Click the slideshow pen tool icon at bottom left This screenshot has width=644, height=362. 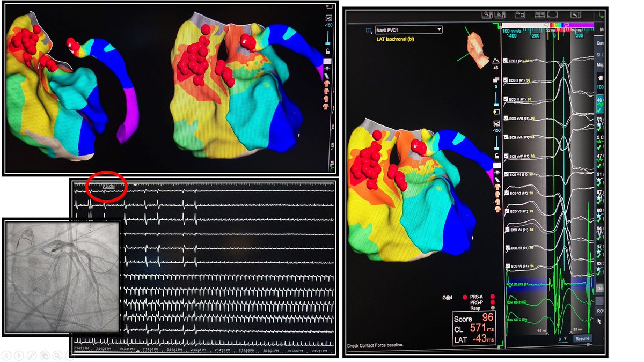(32, 356)
